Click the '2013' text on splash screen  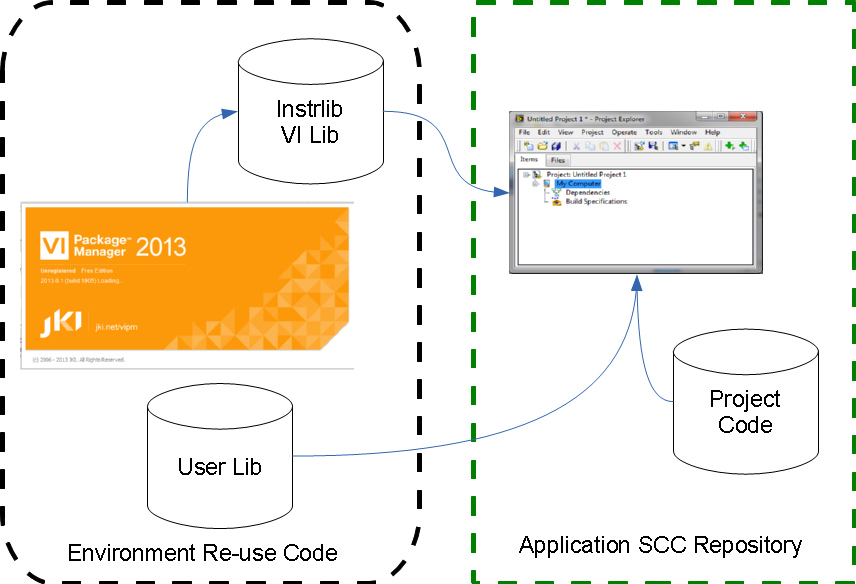[161, 247]
